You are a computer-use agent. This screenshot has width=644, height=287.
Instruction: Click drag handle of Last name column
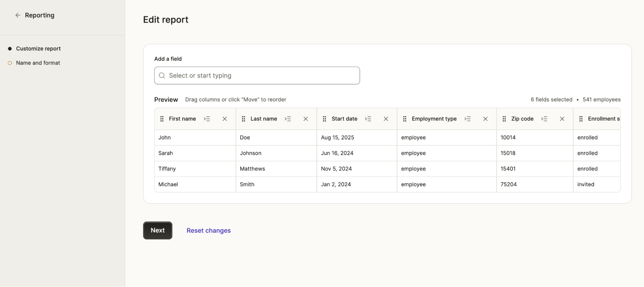point(244,119)
